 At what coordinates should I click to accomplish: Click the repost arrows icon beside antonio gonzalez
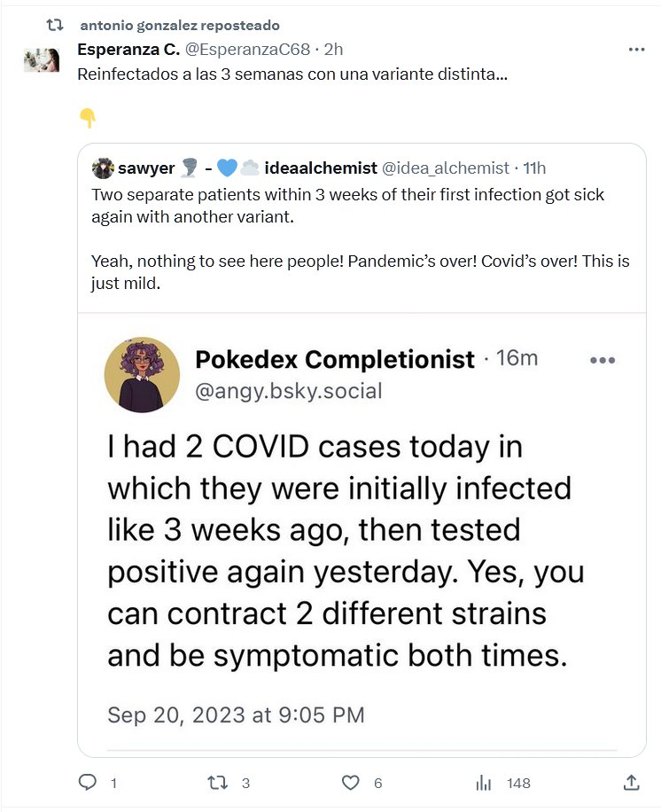[54, 25]
